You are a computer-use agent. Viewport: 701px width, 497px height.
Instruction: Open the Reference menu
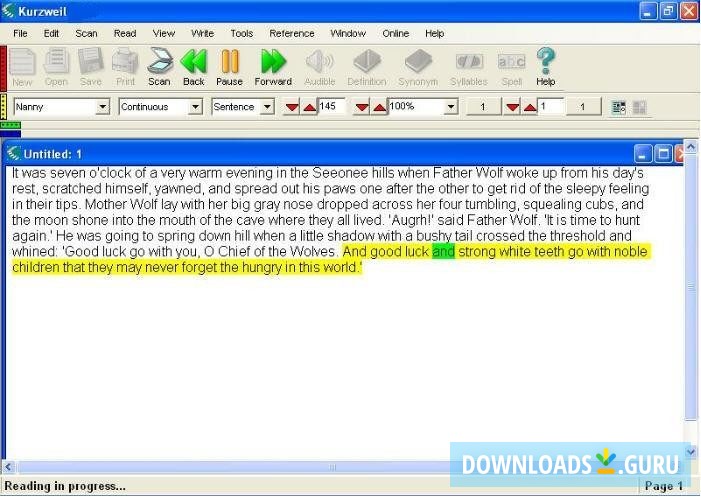(292, 34)
